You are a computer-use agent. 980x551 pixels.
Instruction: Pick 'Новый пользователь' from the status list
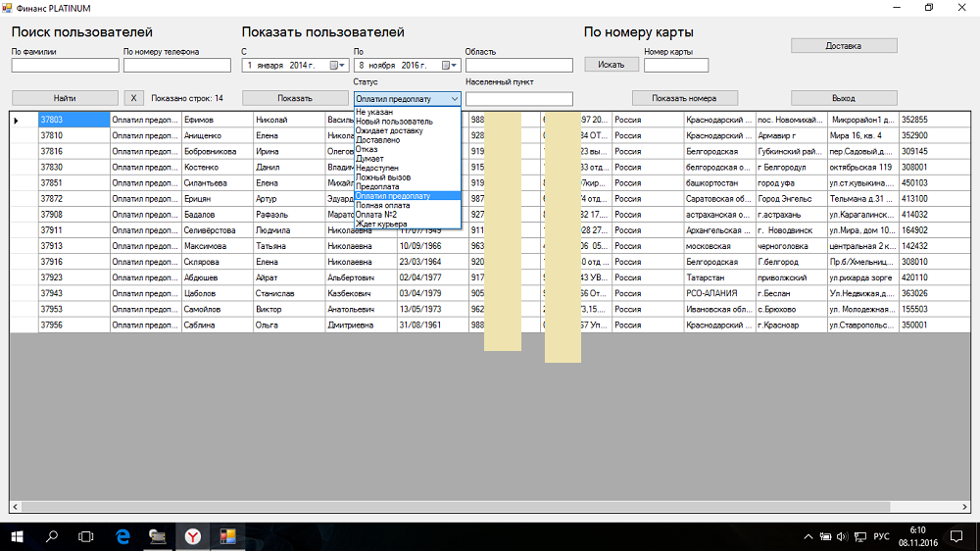pyautogui.click(x=394, y=122)
